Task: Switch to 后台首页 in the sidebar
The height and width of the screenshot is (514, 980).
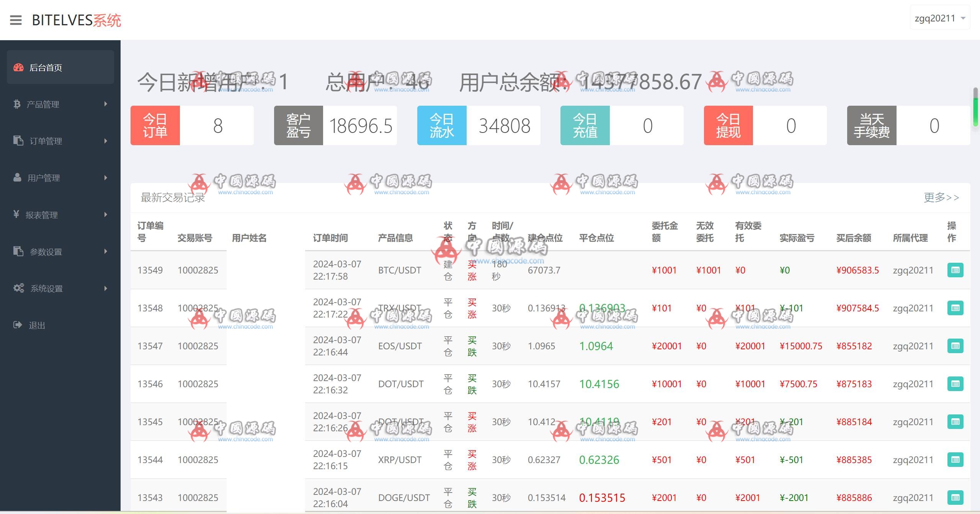Action: click(46, 67)
